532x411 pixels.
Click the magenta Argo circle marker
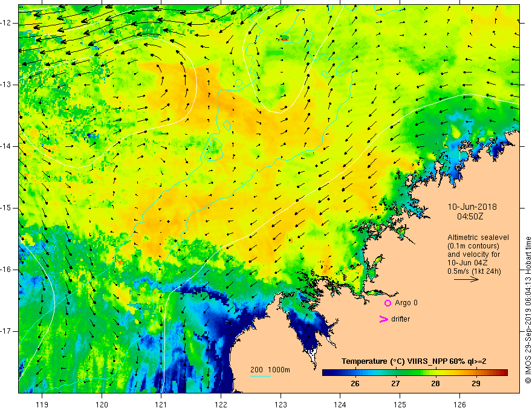(388, 303)
